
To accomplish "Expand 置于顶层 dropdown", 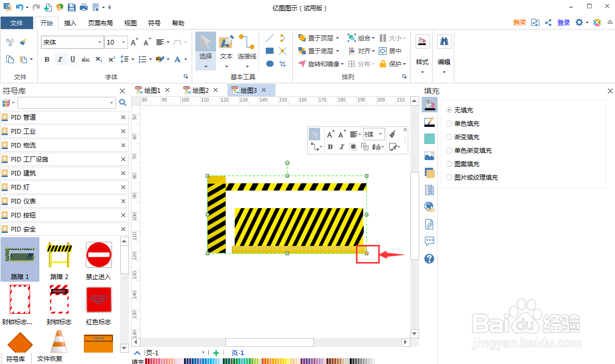I will click(337, 38).
